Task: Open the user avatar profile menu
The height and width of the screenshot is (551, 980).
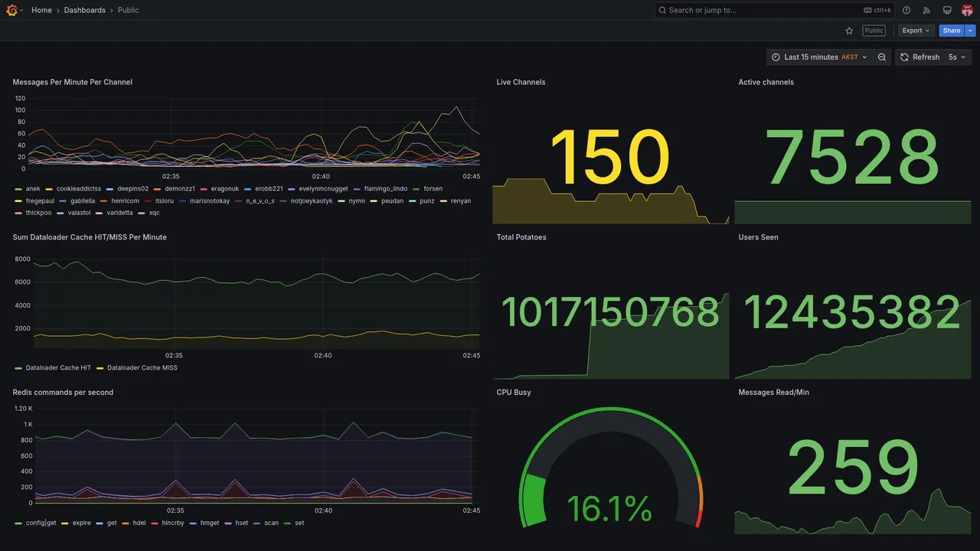Action: [x=967, y=10]
